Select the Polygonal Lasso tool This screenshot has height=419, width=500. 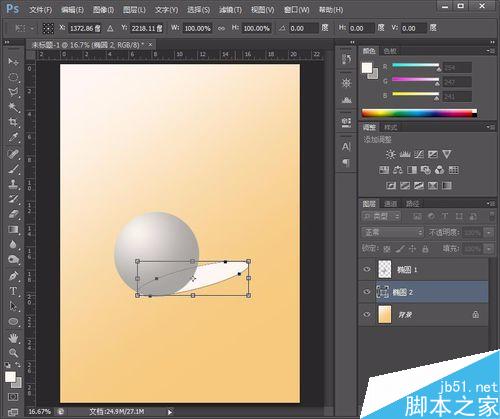pyautogui.click(x=13, y=92)
